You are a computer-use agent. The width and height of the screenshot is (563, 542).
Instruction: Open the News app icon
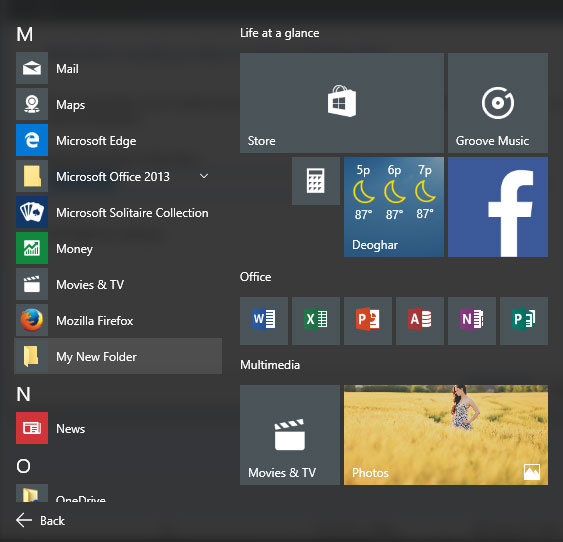pyautogui.click(x=32, y=428)
